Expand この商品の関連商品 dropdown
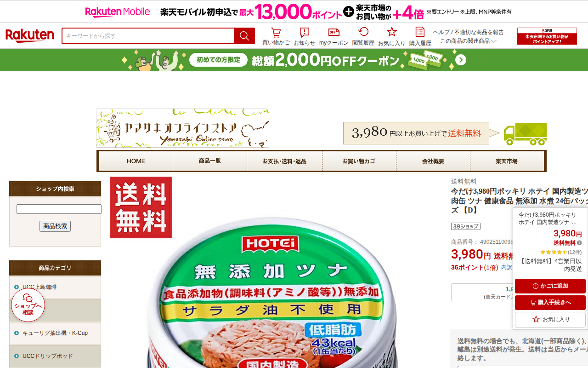 pyautogui.click(x=468, y=41)
